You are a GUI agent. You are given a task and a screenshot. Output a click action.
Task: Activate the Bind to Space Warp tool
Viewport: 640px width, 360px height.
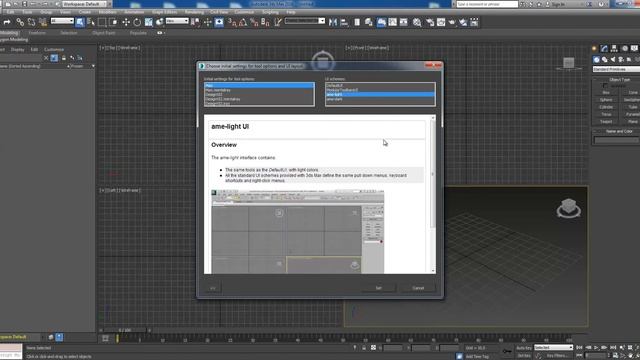(x=43, y=22)
